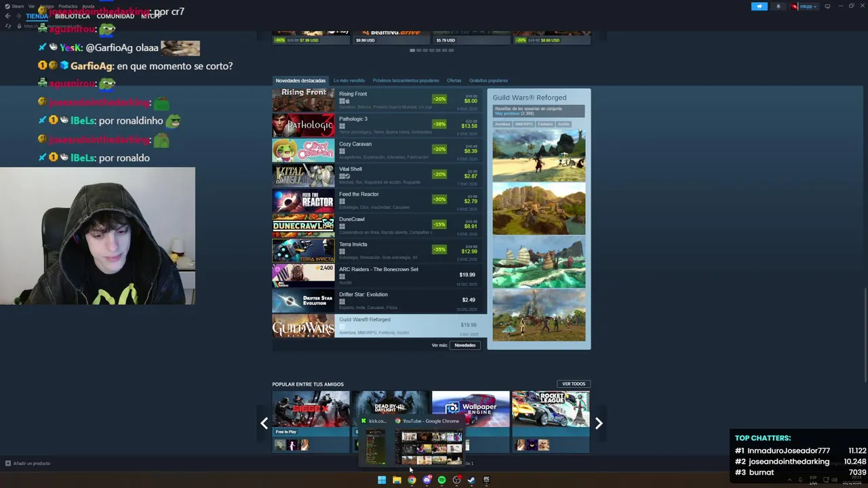Go to the TIENDA section
This screenshot has height=488, width=868.
point(37,16)
